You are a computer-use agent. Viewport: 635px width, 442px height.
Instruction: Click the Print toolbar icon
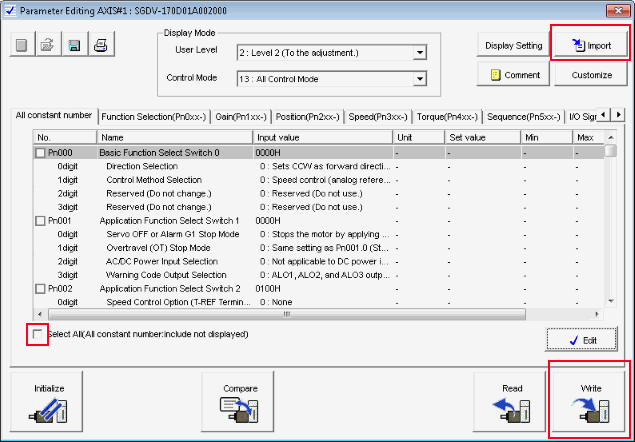point(100,45)
